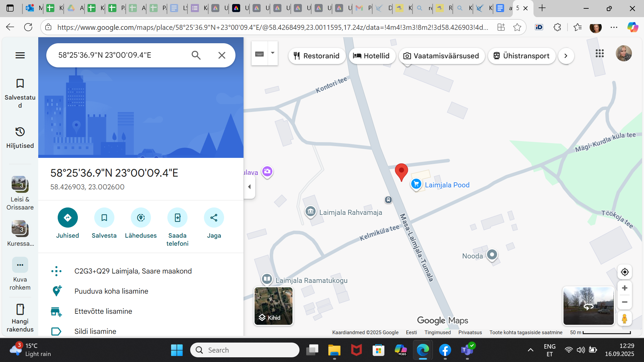
Task: Collapse the side panel arrow
Action: [249, 187]
